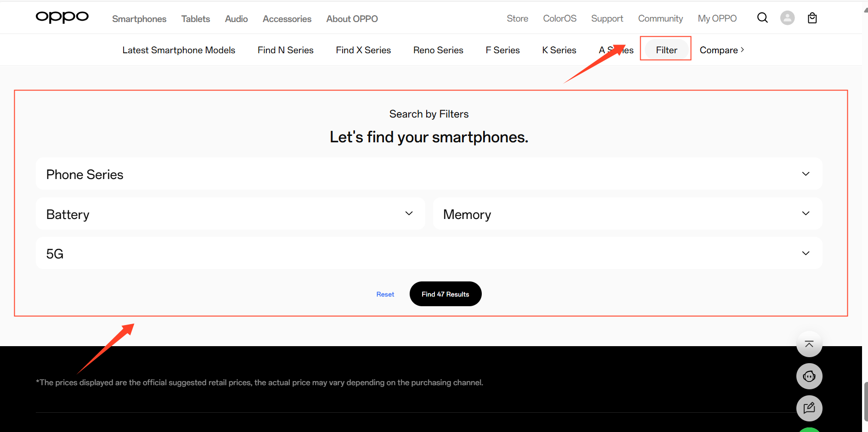Open the customer support chat icon

(809, 376)
